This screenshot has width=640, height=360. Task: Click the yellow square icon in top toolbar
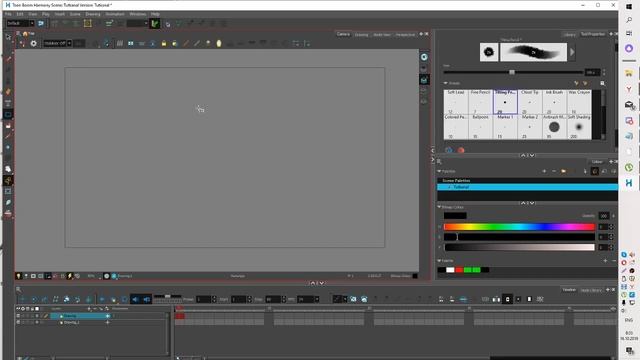point(87,24)
